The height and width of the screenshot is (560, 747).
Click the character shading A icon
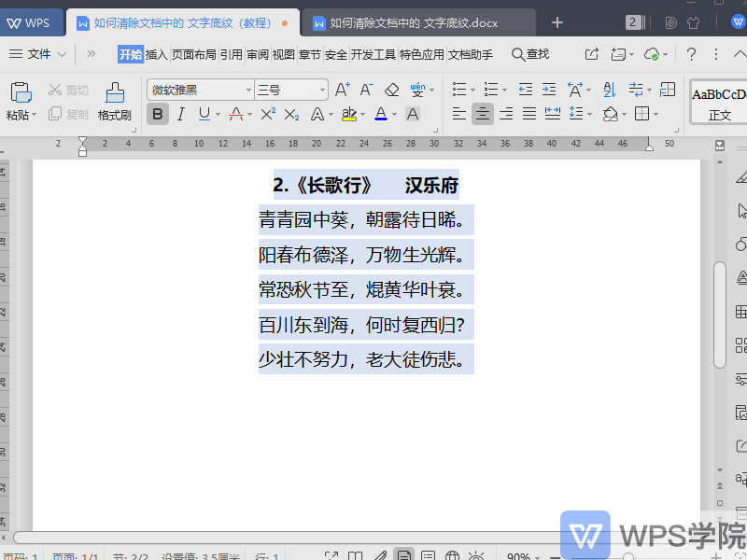pos(413,114)
